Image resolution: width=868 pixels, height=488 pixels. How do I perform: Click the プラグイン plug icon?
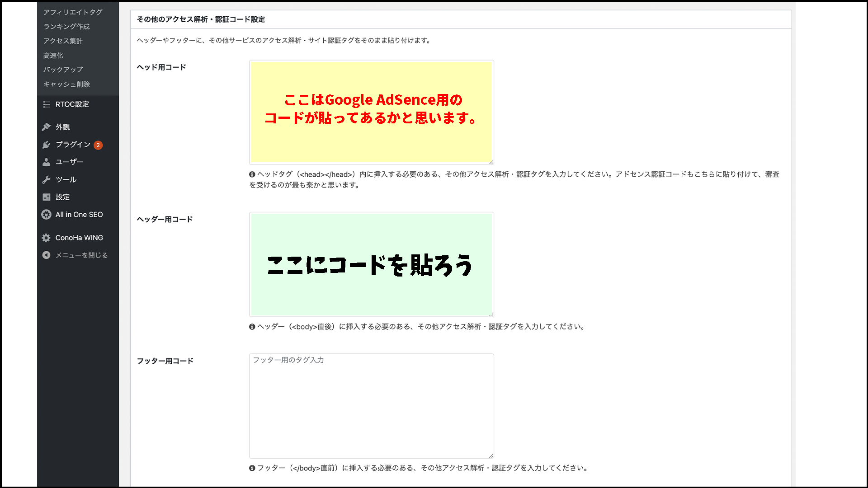[46, 145]
